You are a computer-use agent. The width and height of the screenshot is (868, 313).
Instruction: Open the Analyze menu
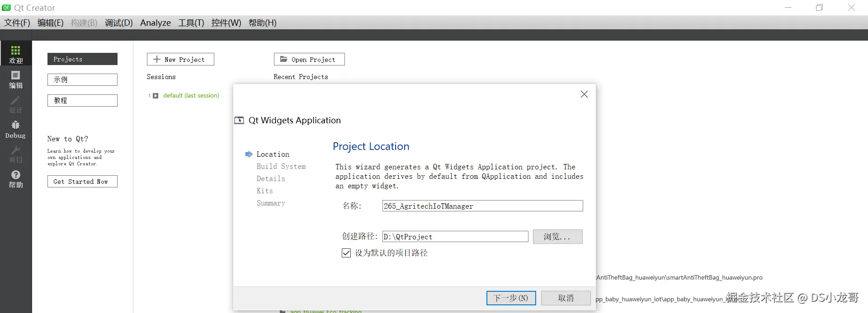[x=156, y=23]
